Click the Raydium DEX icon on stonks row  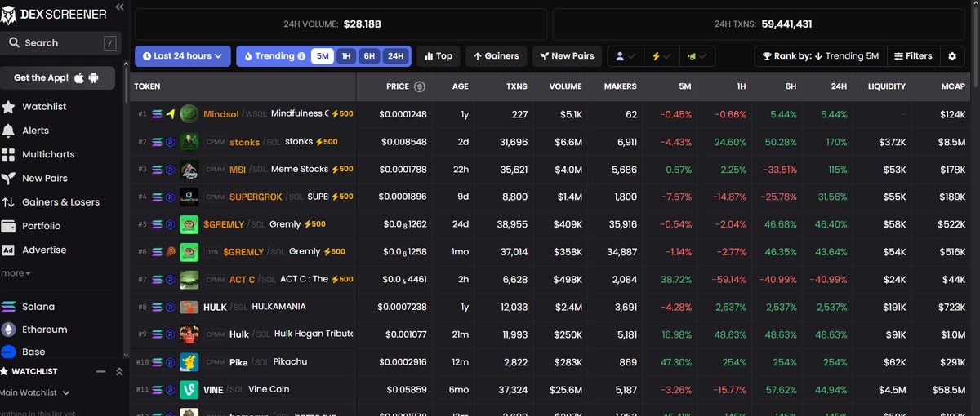170,142
